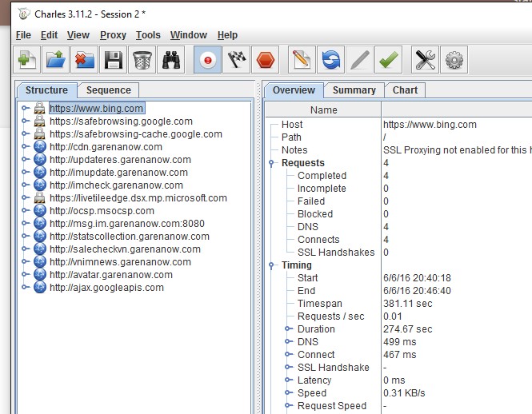Open a saved session with folder icon
The width and height of the screenshot is (532, 414).
tap(57, 60)
